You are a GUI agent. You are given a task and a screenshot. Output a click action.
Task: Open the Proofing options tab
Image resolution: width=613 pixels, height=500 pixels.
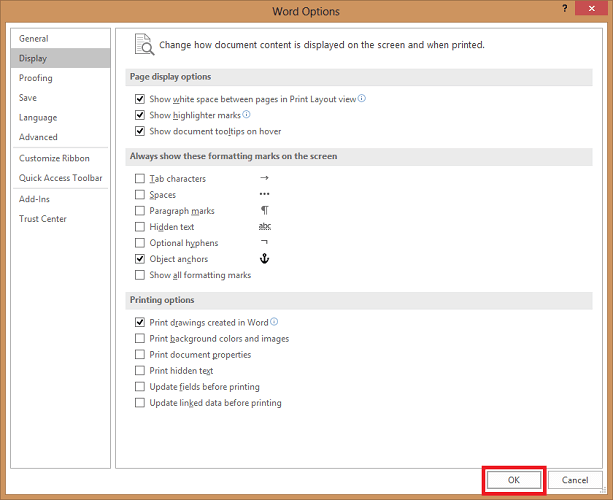coord(36,78)
